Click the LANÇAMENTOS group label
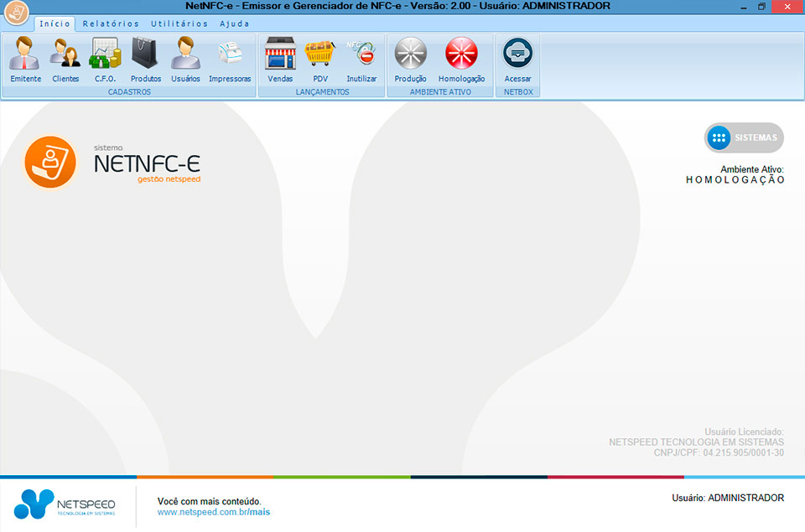 pos(322,92)
